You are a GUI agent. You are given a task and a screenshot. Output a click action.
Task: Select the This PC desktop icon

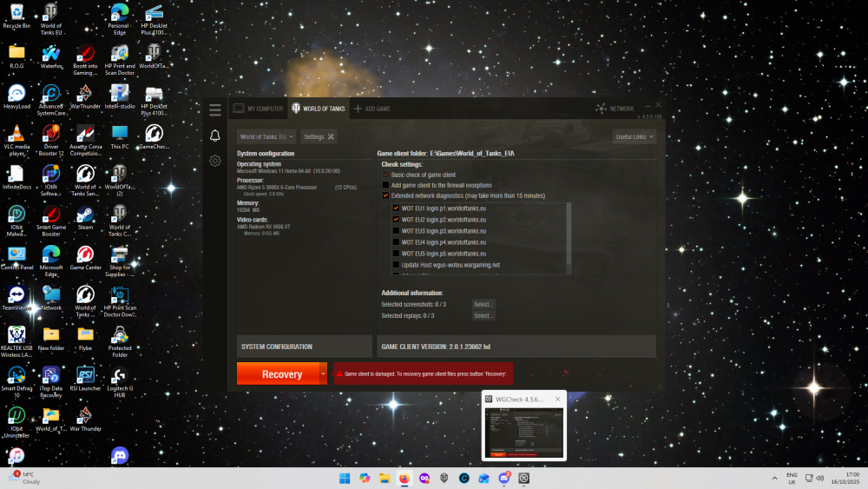point(120,137)
